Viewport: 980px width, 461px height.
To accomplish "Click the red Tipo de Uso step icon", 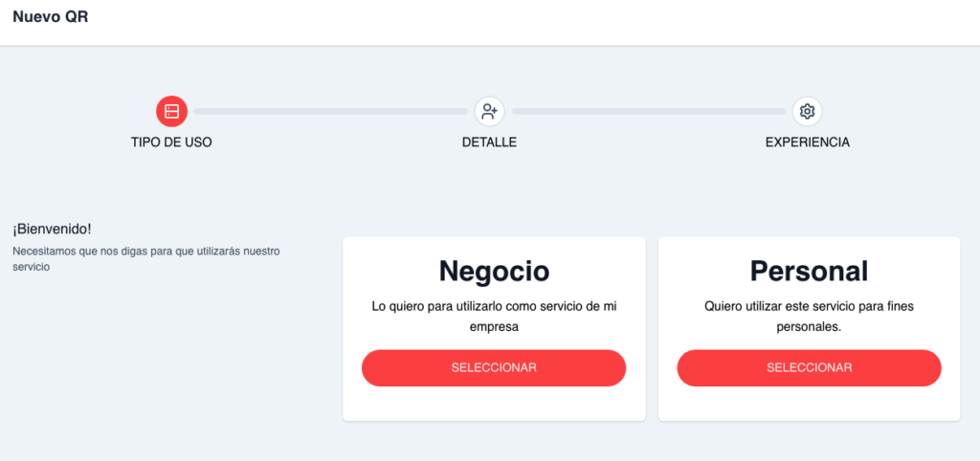I will tap(171, 111).
